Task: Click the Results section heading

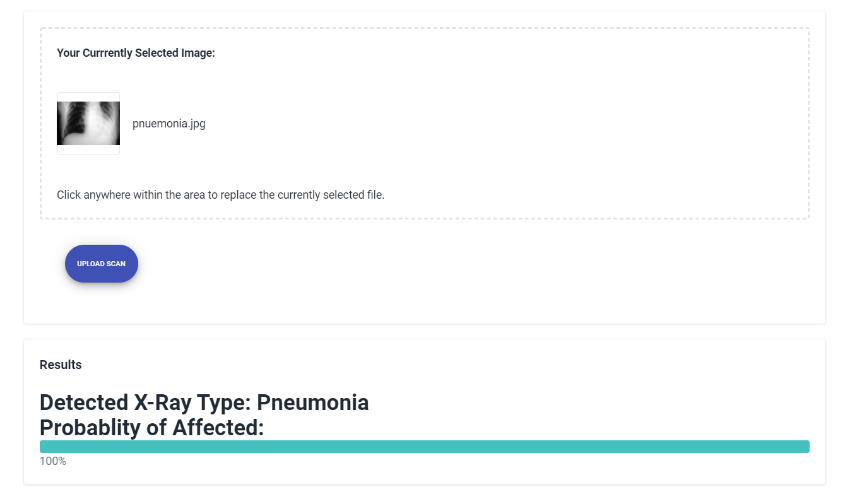Action: pyautogui.click(x=61, y=365)
